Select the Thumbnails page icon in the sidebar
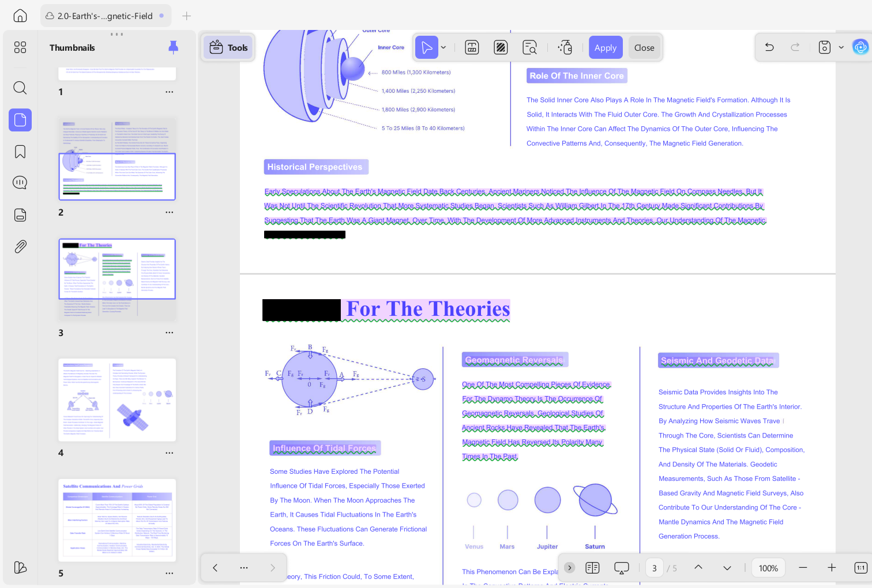872x588 pixels. point(20,120)
